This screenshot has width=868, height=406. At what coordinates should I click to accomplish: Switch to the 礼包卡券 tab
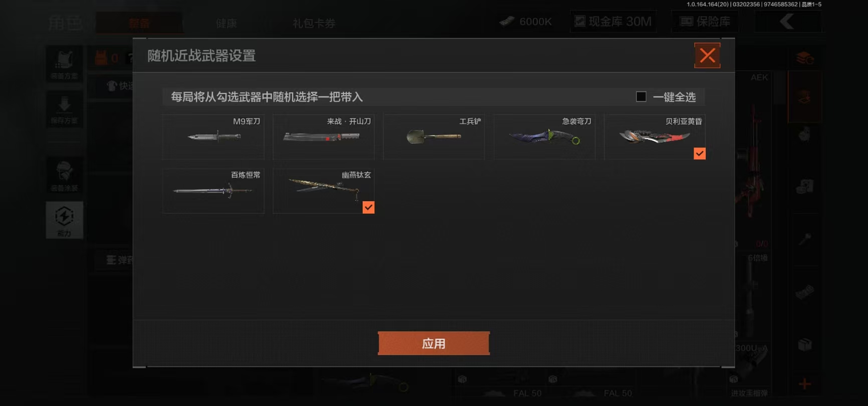pyautogui.click(x=314, y=23)
